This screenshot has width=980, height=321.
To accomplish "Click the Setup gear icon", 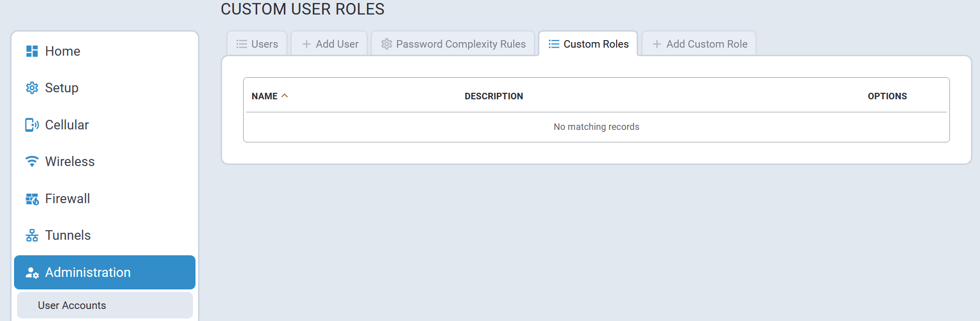I will (32, 88).
